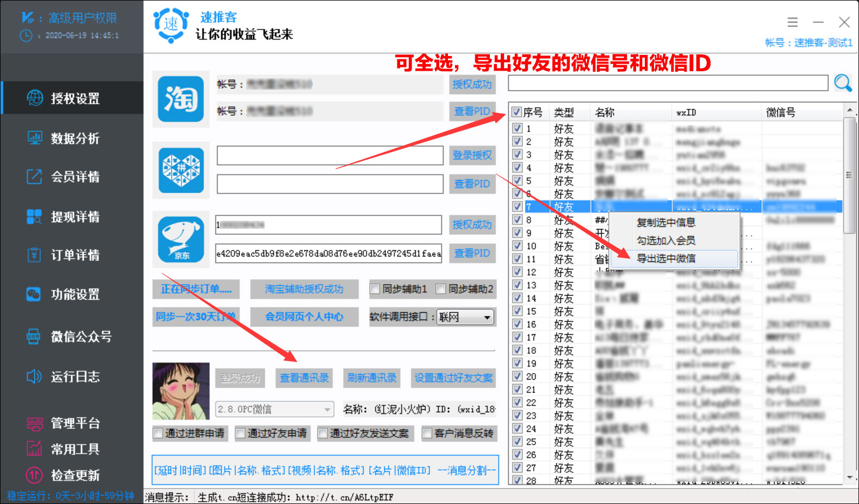The height and width of the screenshot is (504, 859).
Task: Click the Pinduoduo 查看PID button
Action: pos(472,184)
